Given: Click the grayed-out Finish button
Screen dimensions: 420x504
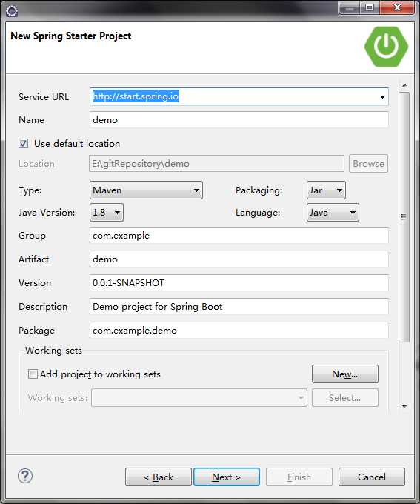Looking at the screenshot, I should [299, 477].
